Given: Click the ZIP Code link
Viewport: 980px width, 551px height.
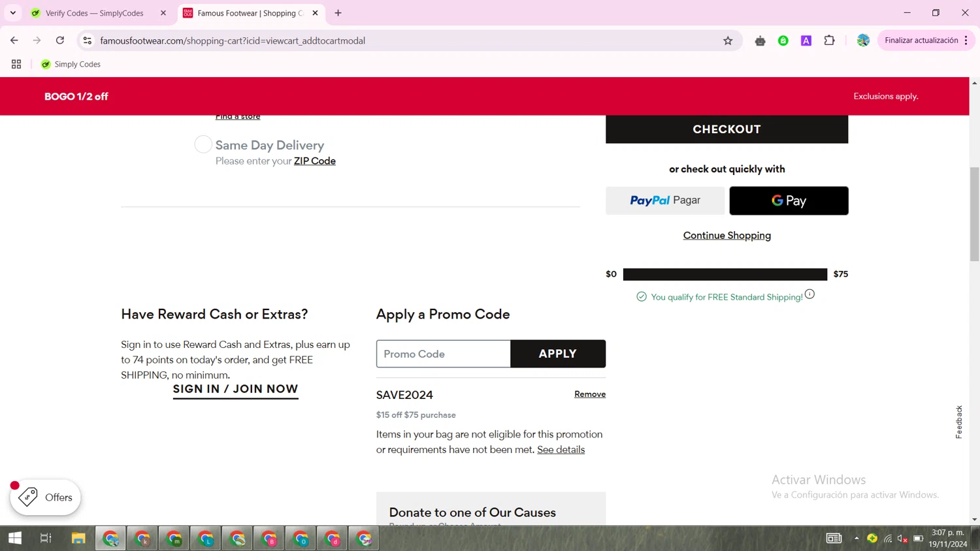Looking at the screenshot, I should pos(314,161).
